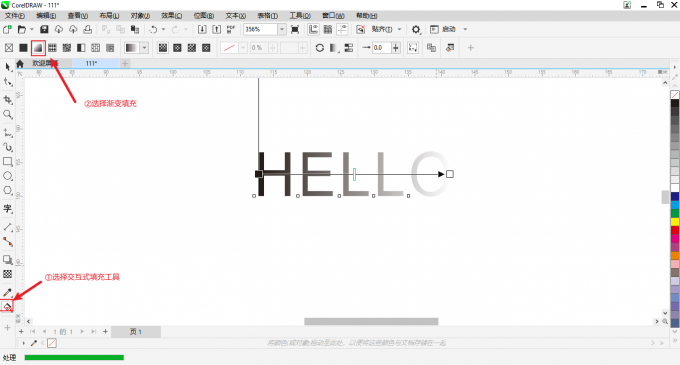This screenshot has height=365, width=680.
Task: Select the Transparency checkerboard tool
Action: tap(8, 274)
